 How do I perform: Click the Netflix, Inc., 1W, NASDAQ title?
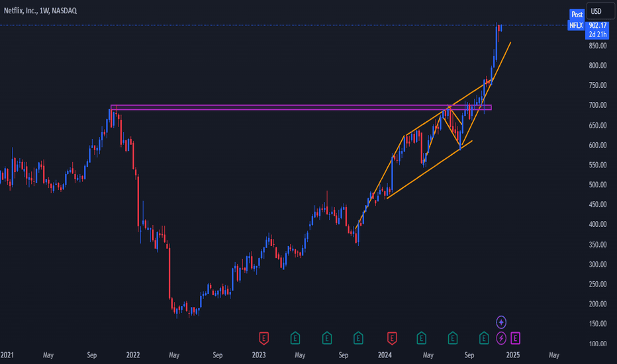(40, 11)
